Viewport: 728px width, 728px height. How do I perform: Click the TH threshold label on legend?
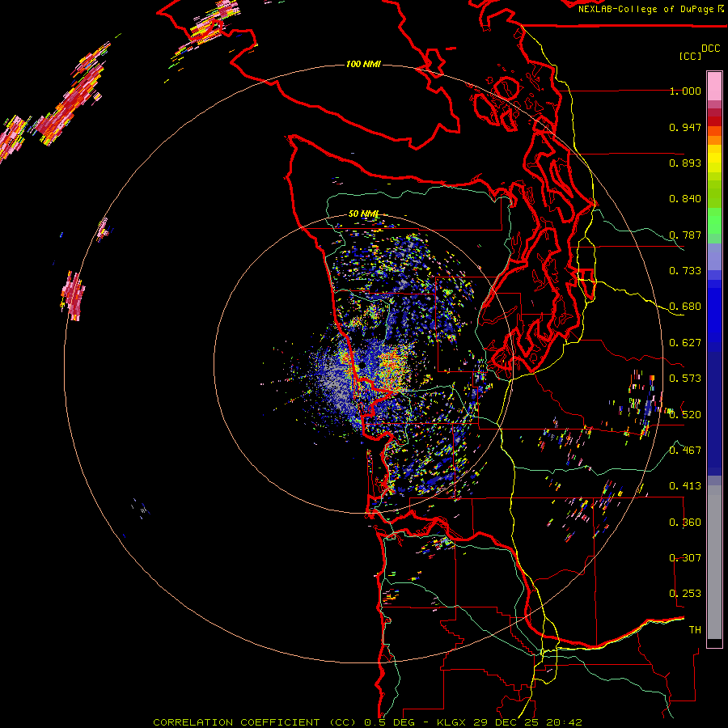point(695,630)
